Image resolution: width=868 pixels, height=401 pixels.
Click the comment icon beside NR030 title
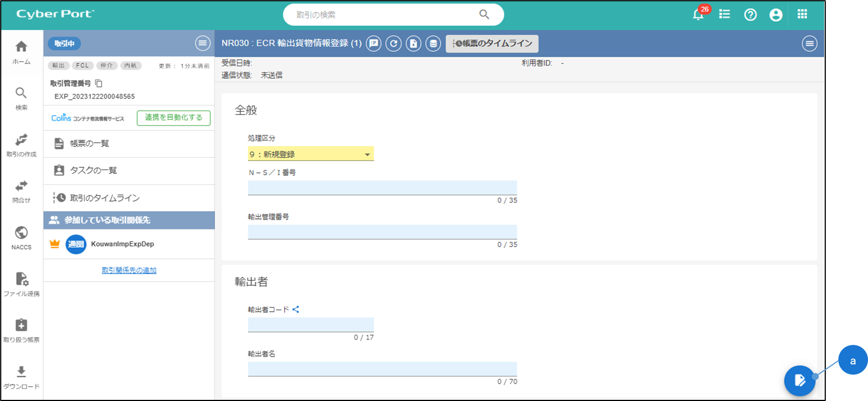click(374, 44)
